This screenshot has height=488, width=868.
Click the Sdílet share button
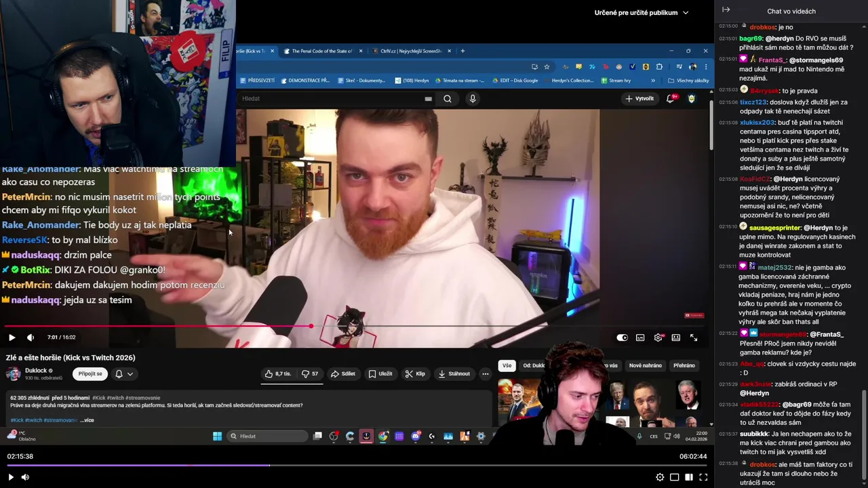(343, 373)
